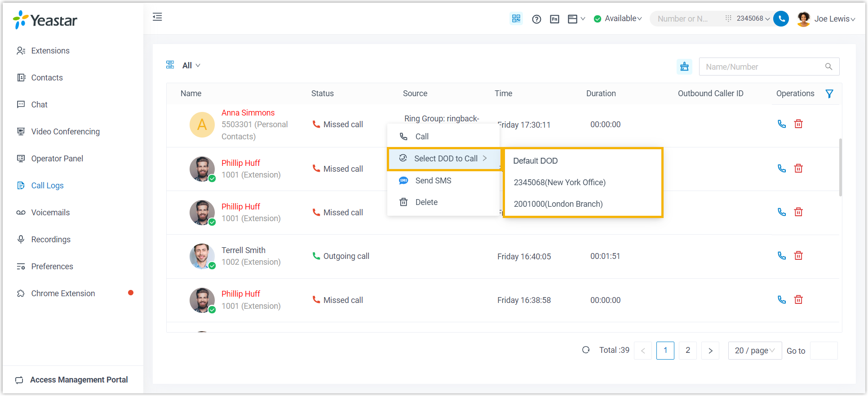Click Terrell Smith avatar photo
The height and width of the screenshot is (396, 868).
click(x=202, y=256)
